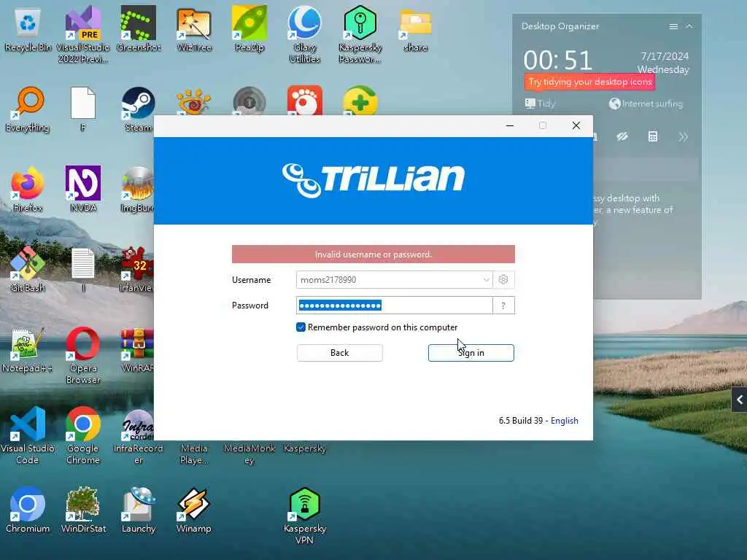Open the Desktop Organizer hamburger menu
Image resolution: width=747 pixels, height=560 pixels.
(x=673, y=27)
